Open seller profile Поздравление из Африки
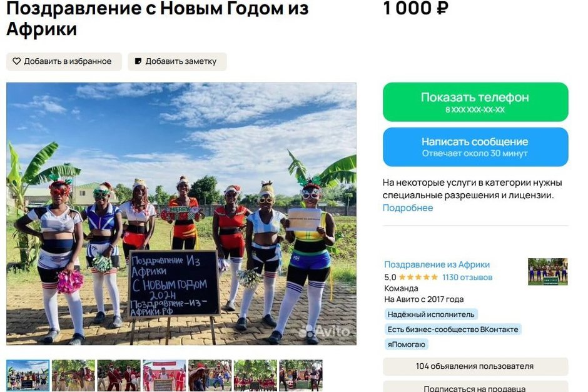 (437, 264)
